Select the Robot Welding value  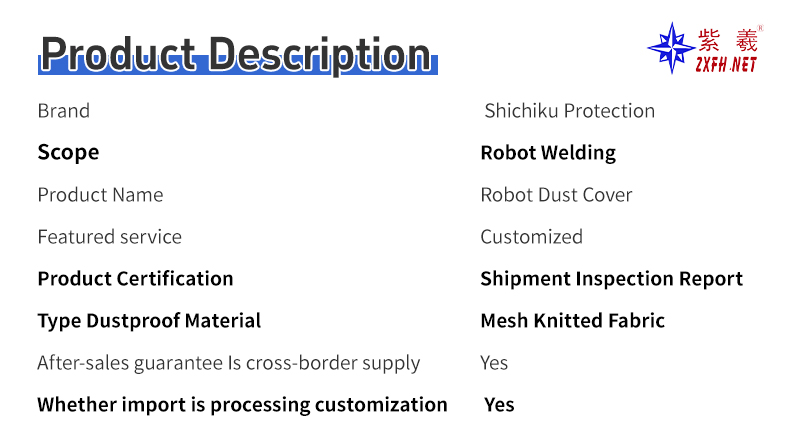coord(548,153)
